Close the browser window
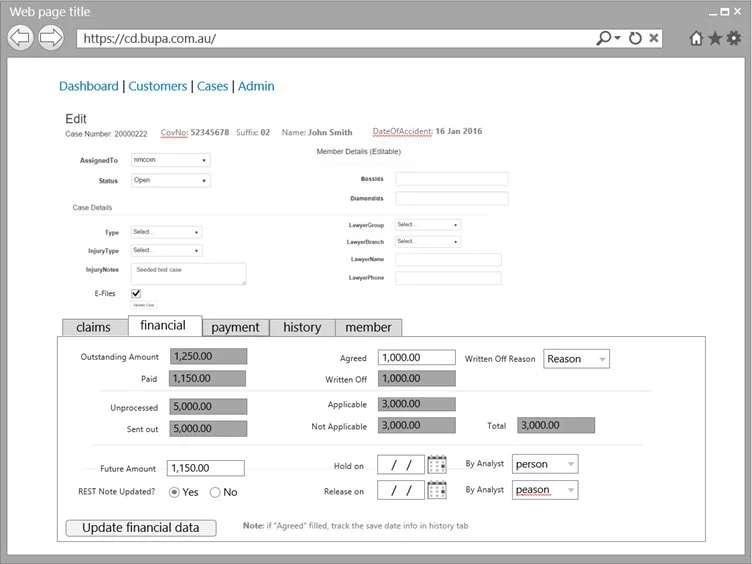This screenshot has height=564, width=752. pyautogui.click(x=738, y=11)
